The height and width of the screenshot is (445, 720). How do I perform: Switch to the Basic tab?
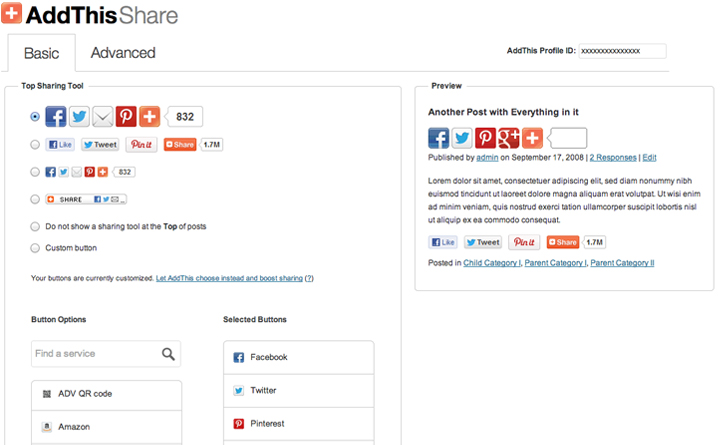(41, 53)
